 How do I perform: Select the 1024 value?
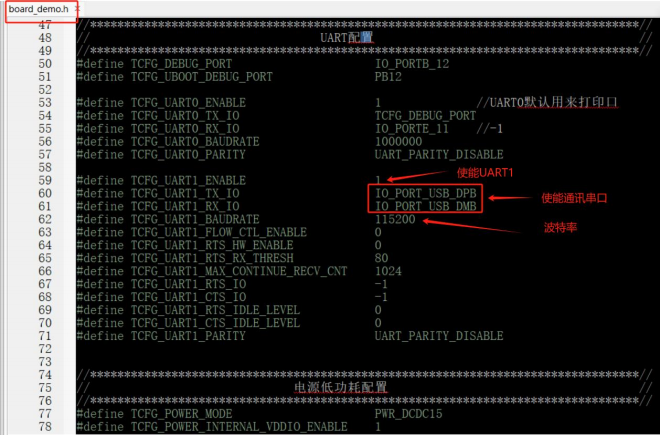click(388, 271)
